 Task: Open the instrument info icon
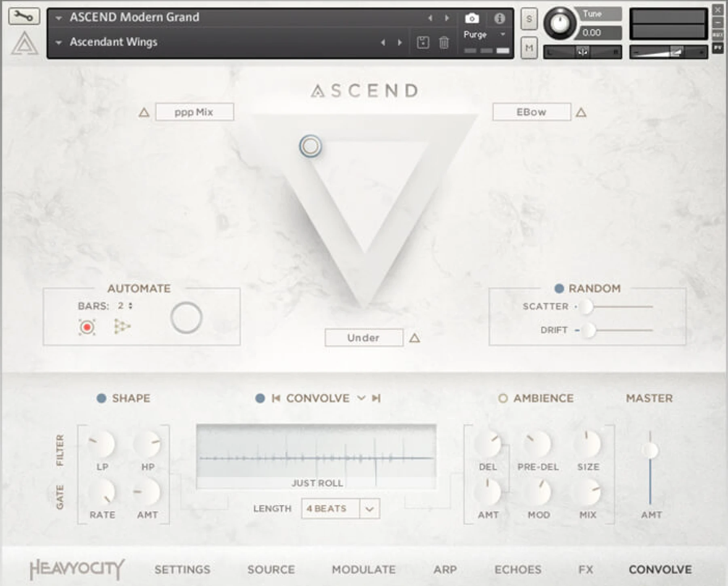(499, 18)
